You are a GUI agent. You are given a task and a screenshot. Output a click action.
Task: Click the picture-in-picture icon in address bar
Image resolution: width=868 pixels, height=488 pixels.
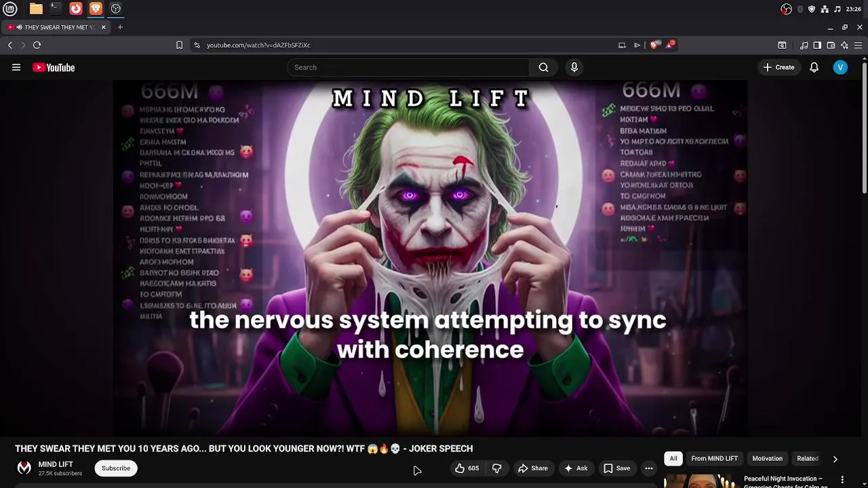pos(622,45)
